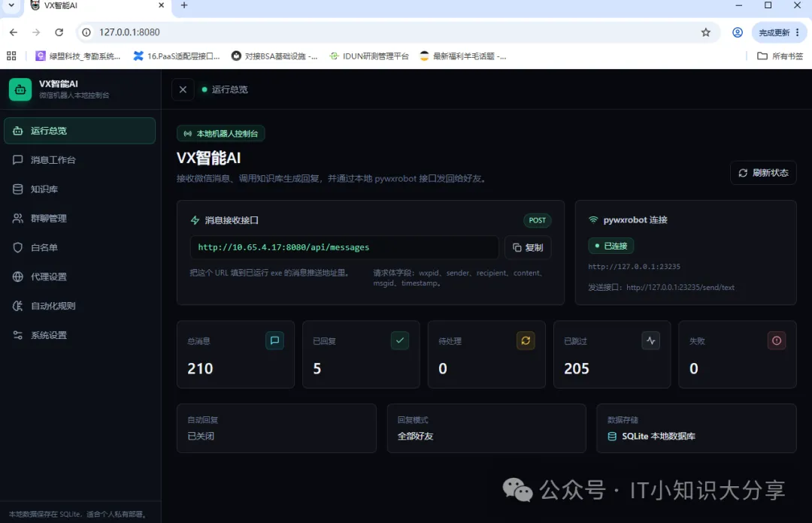Click the 完成更新 button
Viewport: 812px width, 523px height.
pos(779,32)
